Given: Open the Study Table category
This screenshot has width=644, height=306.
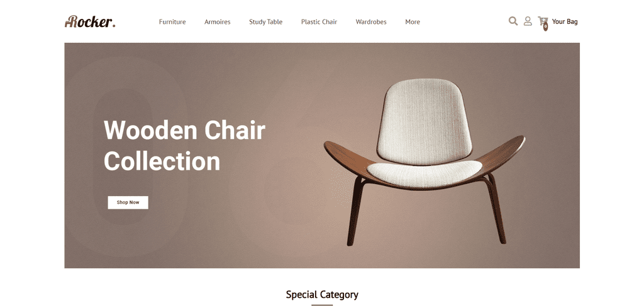Looking at the screenshot, I should pyautogui.click(x=266, y=22).
